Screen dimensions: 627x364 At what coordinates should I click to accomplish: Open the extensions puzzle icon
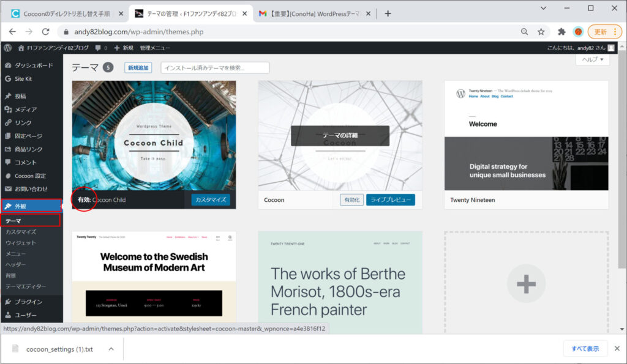click(x=562, y=32)
